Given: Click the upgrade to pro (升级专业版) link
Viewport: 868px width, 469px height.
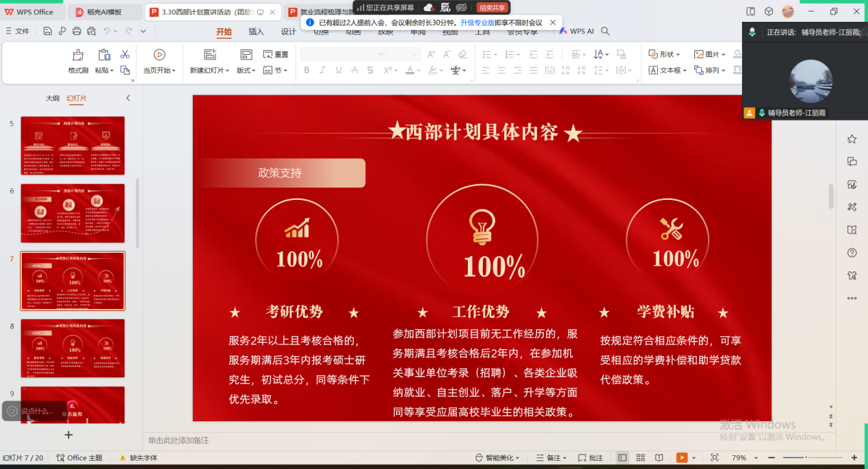Looking at the screenshot, I should tap(477, 23).
